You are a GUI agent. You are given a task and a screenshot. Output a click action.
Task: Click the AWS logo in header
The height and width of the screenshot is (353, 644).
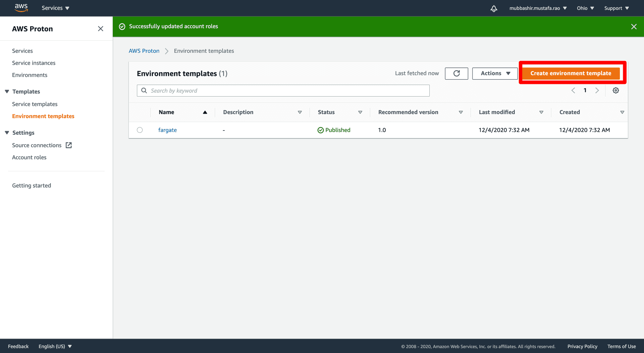click(x=21, y=8)
